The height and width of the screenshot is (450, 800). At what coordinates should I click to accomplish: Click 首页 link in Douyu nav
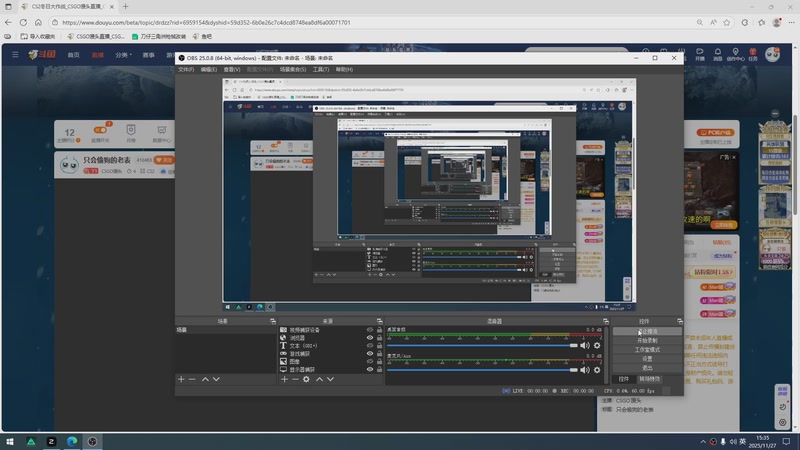coord(73,55)
